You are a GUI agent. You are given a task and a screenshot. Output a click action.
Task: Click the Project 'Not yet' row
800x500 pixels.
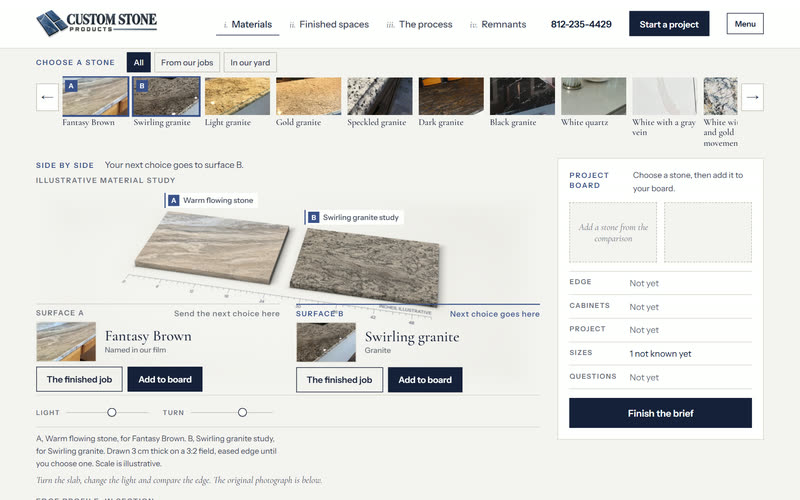(x=660, y=330)
